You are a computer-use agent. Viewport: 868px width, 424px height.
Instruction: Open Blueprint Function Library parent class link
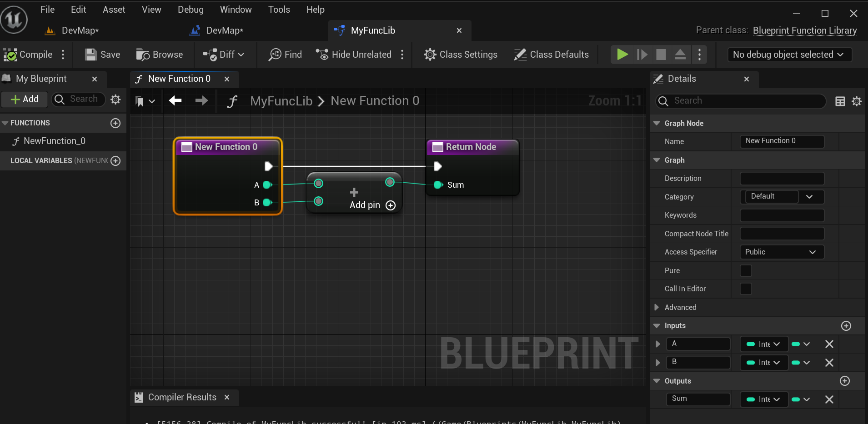click(x=805, y=30)
